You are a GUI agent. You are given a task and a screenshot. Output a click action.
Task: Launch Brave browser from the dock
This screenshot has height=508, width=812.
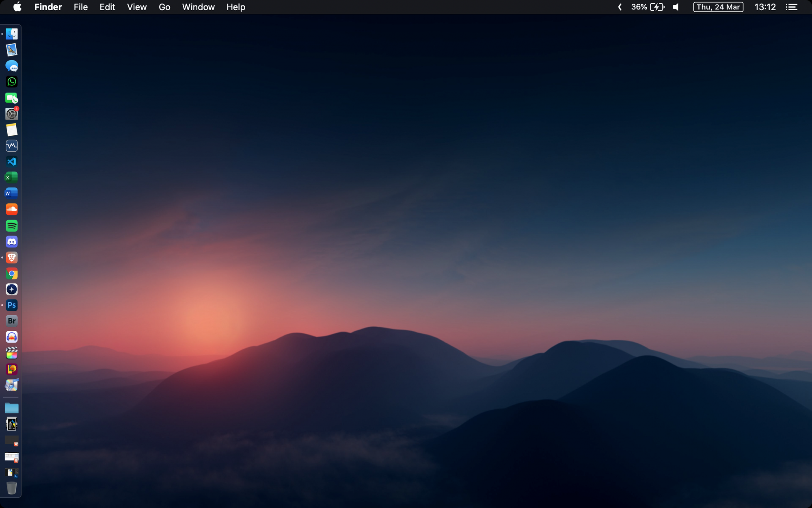tap(12, 258)
